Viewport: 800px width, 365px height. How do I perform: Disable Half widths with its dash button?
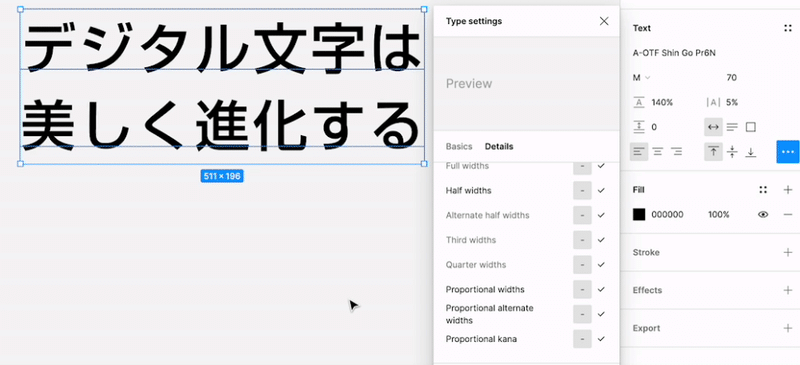pos(582,190)
